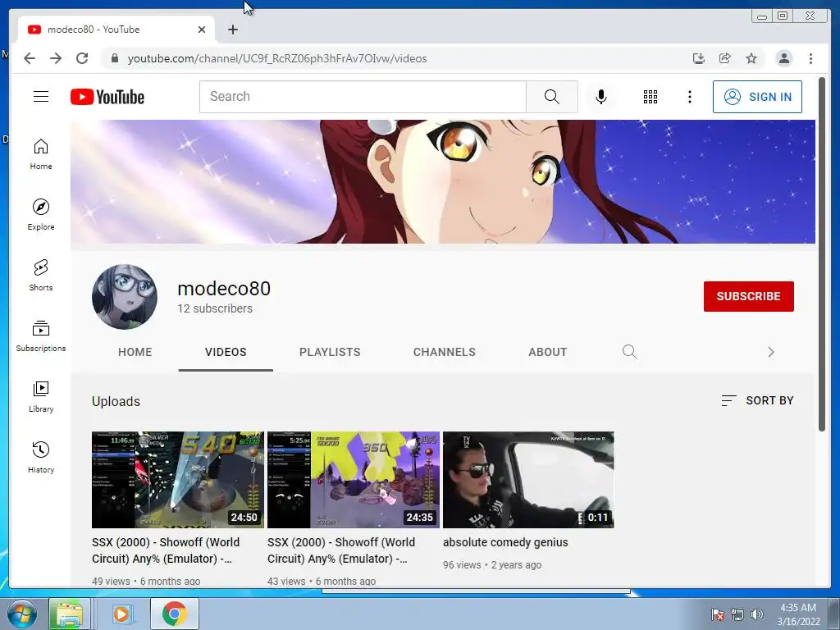Open the Windows Start menu
The image size is (840, 630).
(x=21, y=614)
